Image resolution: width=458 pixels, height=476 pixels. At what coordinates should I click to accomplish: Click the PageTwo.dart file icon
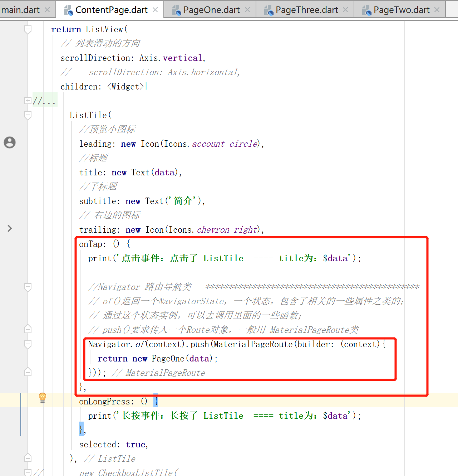(x=366, y=10)
